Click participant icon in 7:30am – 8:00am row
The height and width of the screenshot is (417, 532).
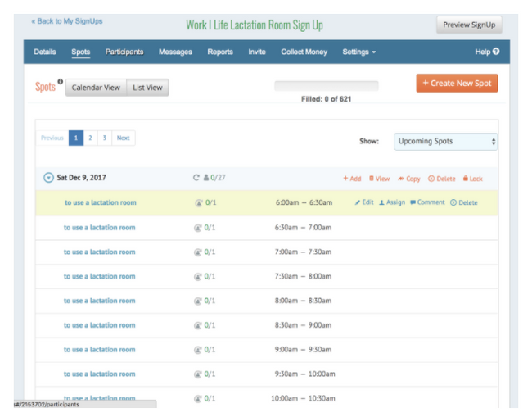coord(198,276)
